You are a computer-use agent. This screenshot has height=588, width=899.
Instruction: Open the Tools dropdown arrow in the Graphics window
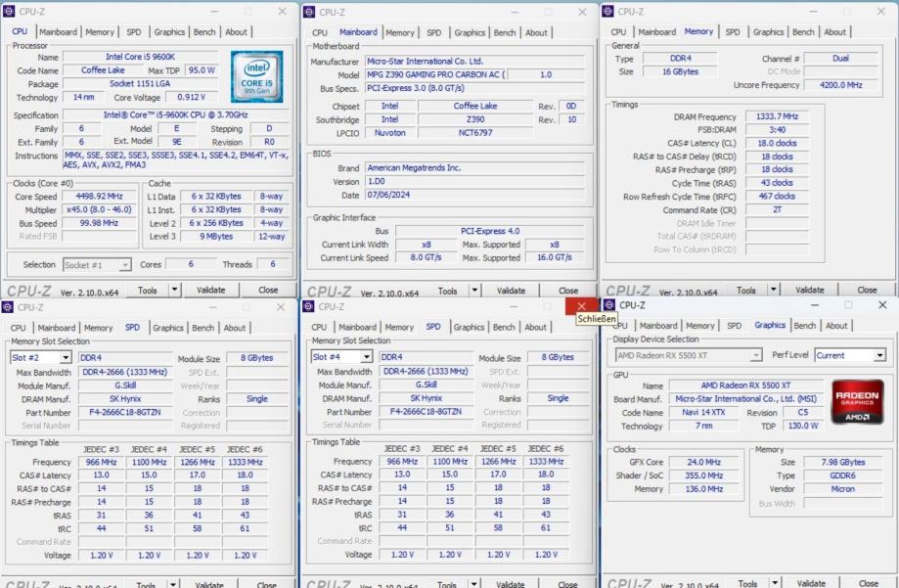point(775,583)
